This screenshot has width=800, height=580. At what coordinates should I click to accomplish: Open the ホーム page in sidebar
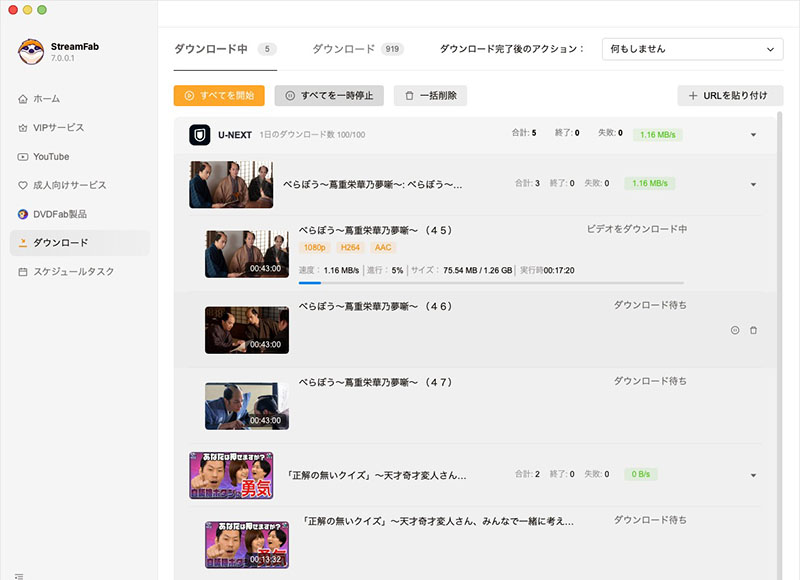[46, 99]
